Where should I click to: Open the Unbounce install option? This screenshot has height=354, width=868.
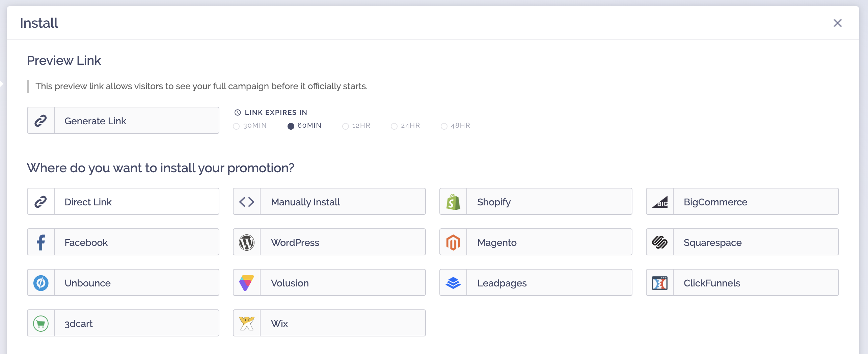coord(123,283)
